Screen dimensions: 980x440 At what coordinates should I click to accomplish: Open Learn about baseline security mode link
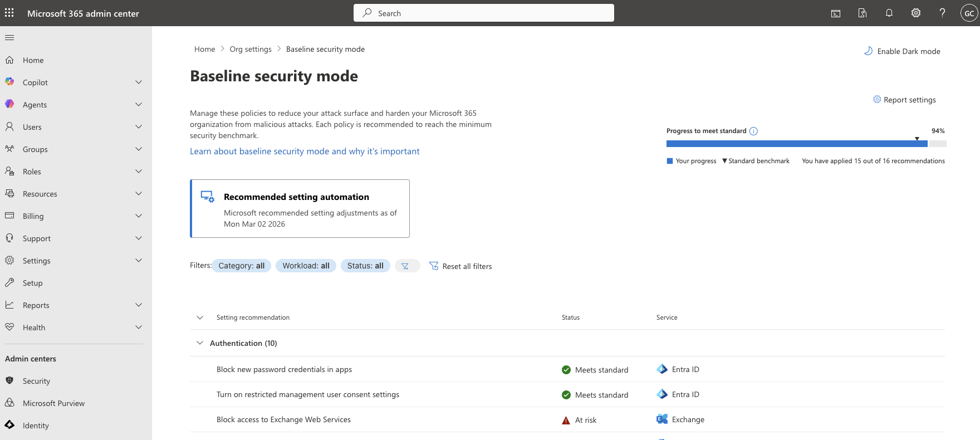click(x=305, y=151)
